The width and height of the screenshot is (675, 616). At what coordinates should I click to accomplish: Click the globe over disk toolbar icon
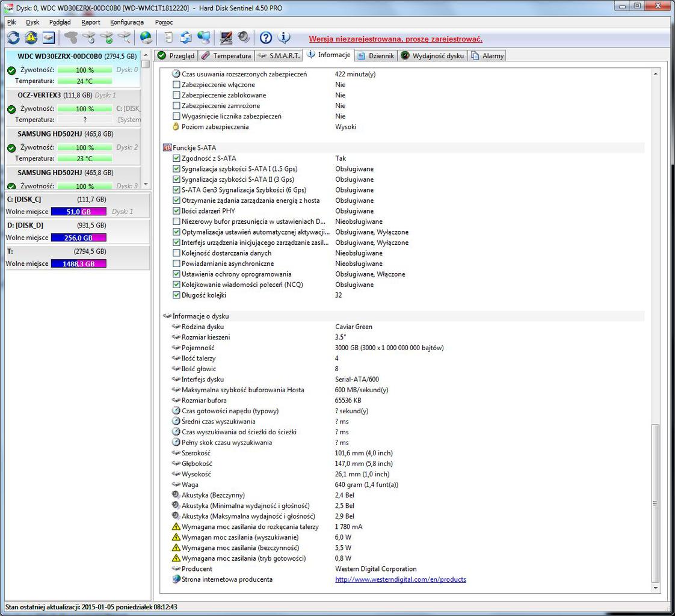[146, 38]
